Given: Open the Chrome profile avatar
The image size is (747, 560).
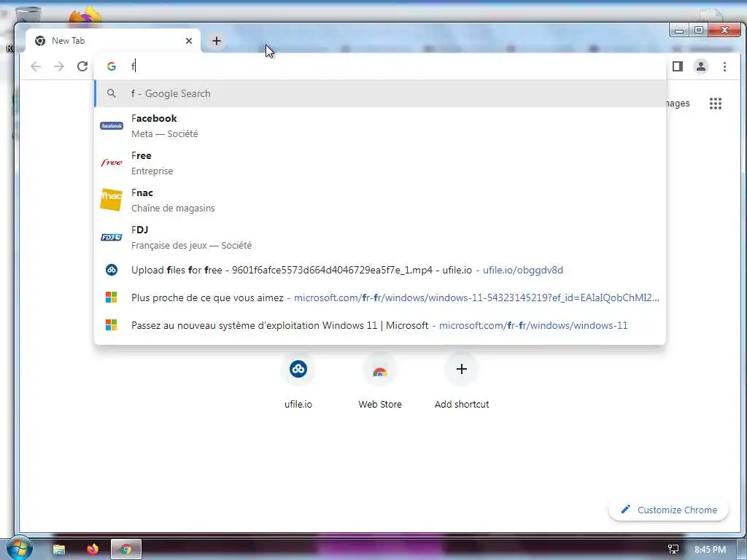Looking at the screenshot, I should [x=701, y=66].
